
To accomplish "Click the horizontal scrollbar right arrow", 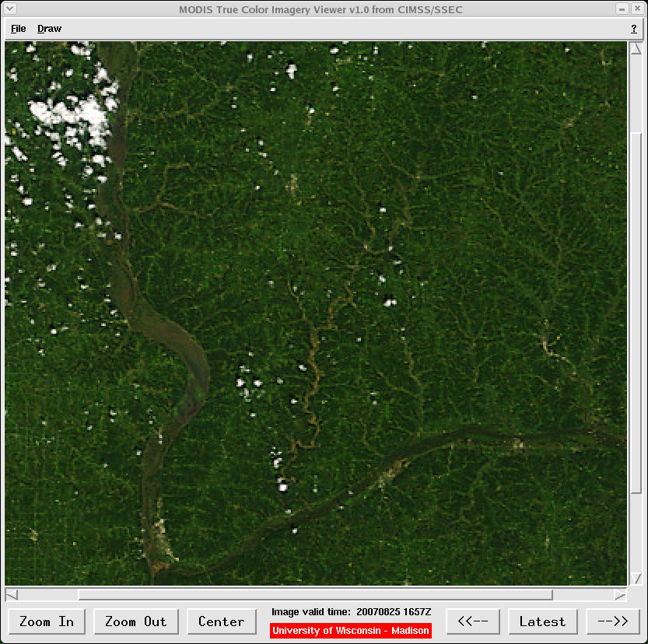I will coord(620,595).
